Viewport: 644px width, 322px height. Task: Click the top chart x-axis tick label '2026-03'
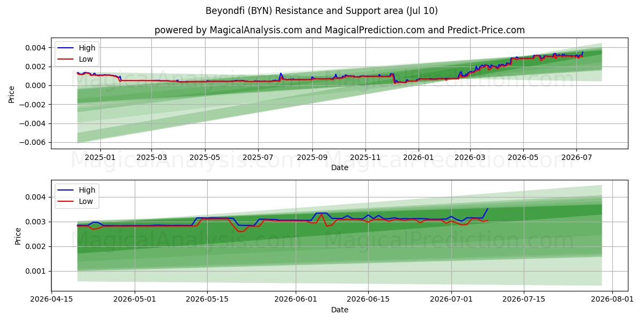[x=470, y=157]
